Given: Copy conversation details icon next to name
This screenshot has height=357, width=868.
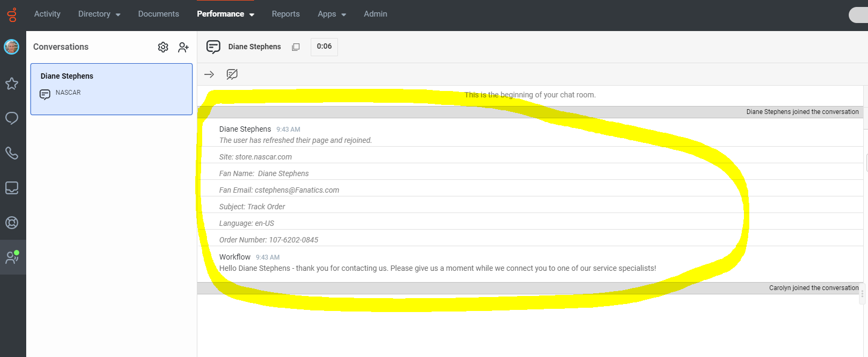Looking at the screenshot, I should [296, 47].
